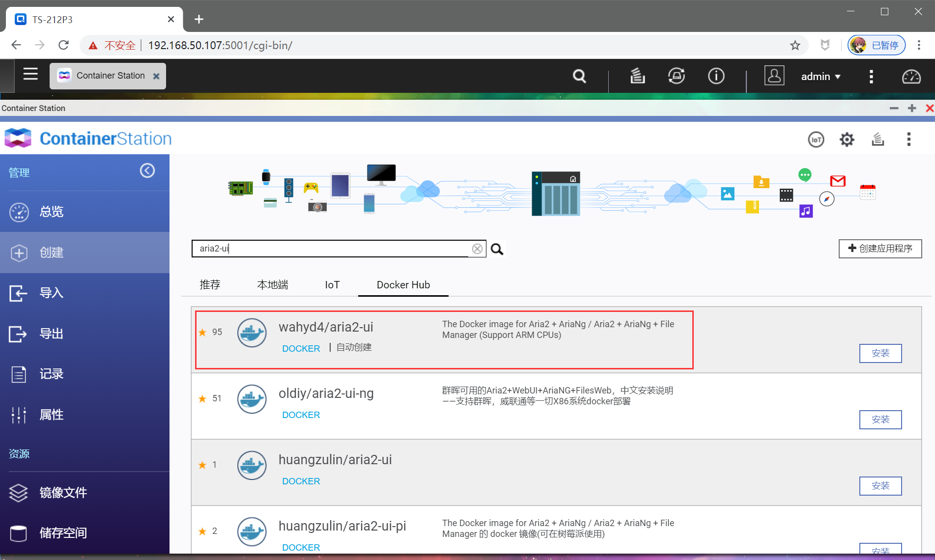
Task: Collapse the sidebar with the chevron button
Action: click(x=147, y=170)
